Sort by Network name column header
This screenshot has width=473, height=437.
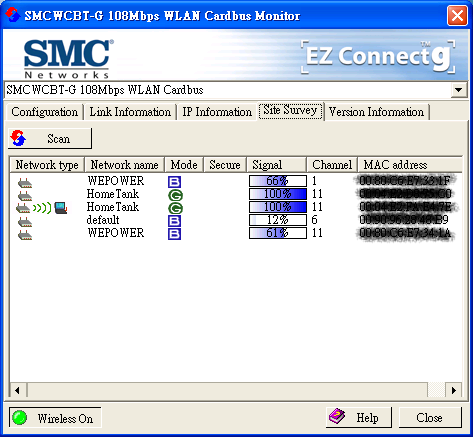pyautogui.click(x=125, y=165)
